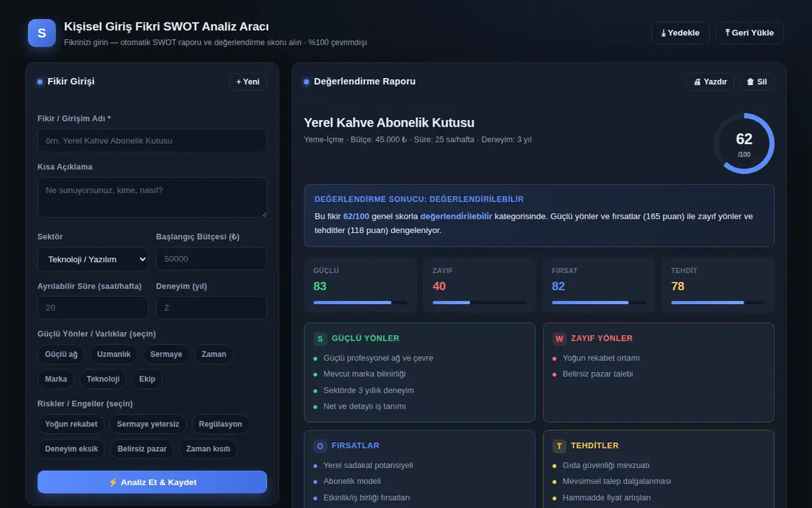Click the blue O icon of Fırsatlar
The width and height of the screenshot is (812, 508).
(x=320, y=446)
